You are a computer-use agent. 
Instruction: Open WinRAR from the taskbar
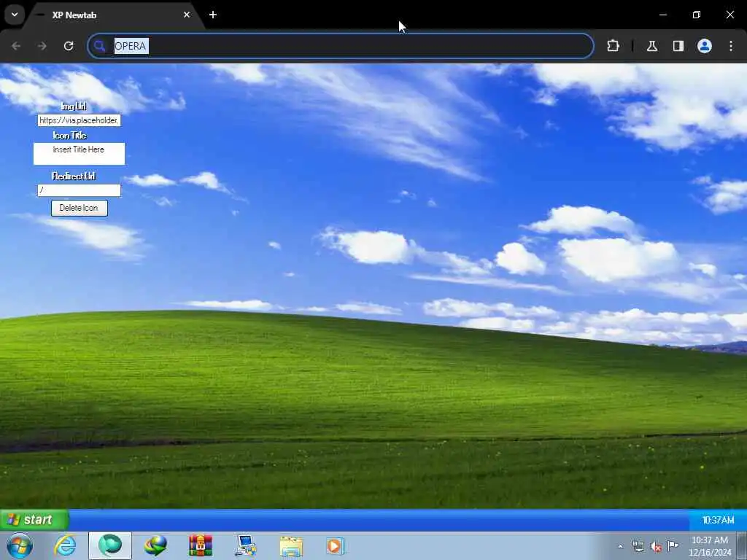[201, 545]
